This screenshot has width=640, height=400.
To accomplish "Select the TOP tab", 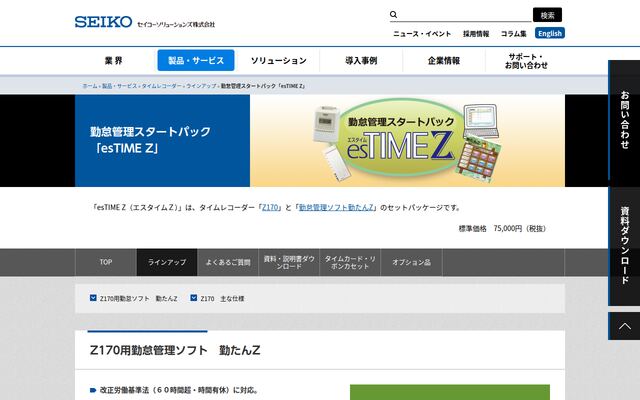I will point(106,262).
